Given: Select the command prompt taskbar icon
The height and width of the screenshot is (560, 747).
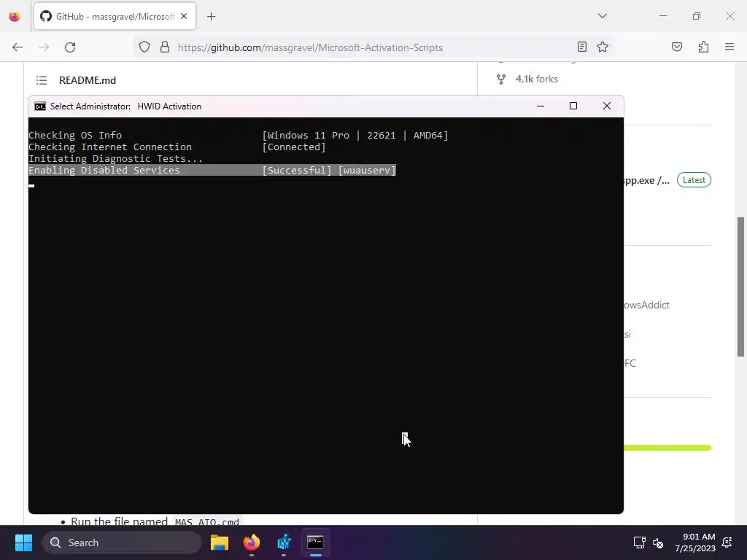Looking at the screenshot, I should [x=315, y=542].
